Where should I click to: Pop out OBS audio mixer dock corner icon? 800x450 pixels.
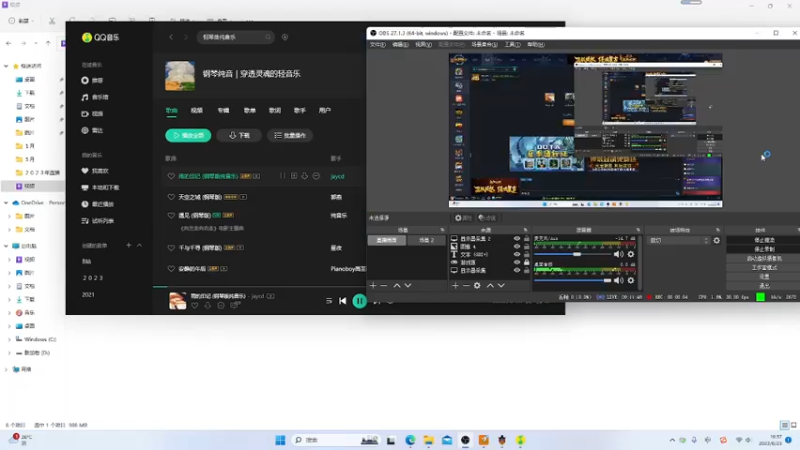638,230
